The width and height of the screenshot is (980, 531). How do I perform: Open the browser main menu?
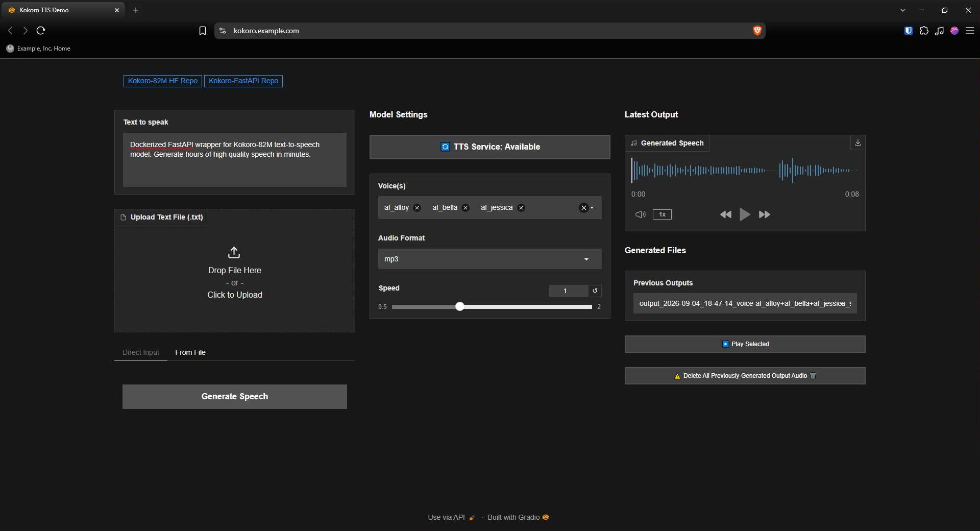pos(970,31)
